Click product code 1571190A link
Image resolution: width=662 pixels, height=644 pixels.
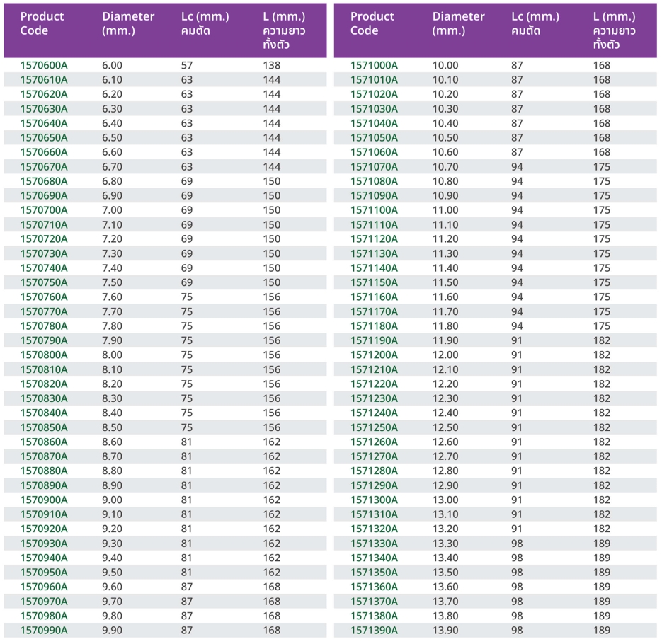tap(374, 340)
